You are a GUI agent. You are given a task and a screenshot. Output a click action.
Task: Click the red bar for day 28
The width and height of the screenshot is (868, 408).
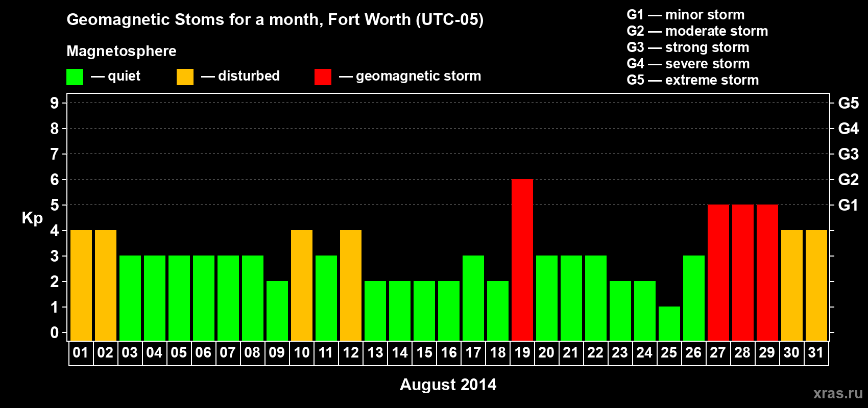pyautogui.click(x=743, y=272)
